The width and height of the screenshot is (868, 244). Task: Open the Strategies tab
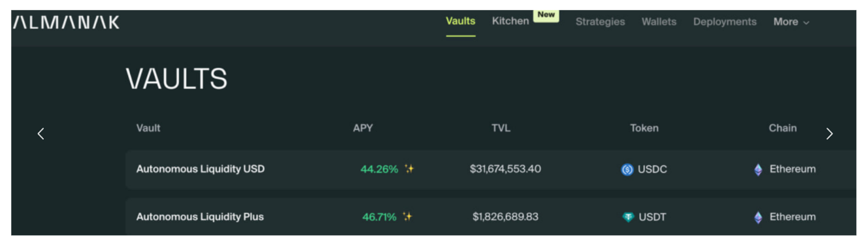point(600,22)
